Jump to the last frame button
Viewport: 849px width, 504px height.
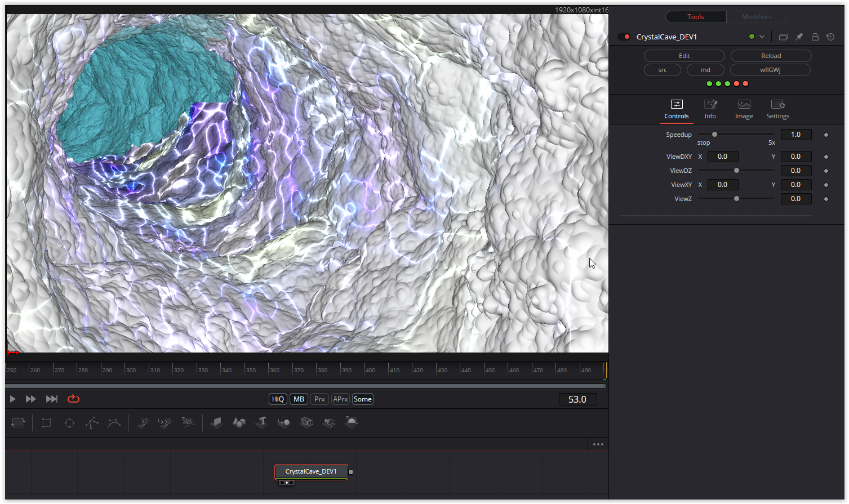point(52,399)
